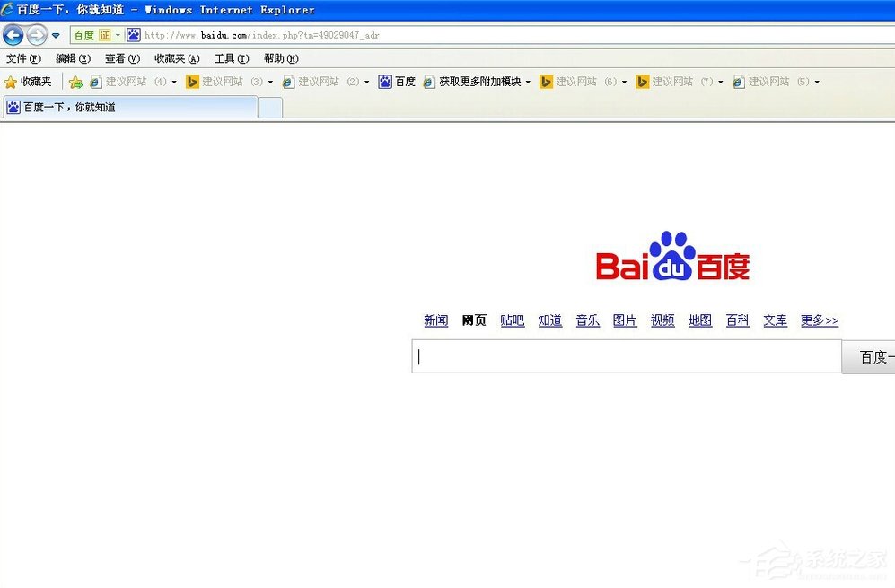Open the 更多>> link
This screenshot has height=588, width=895.
click(x=819, y=320)
